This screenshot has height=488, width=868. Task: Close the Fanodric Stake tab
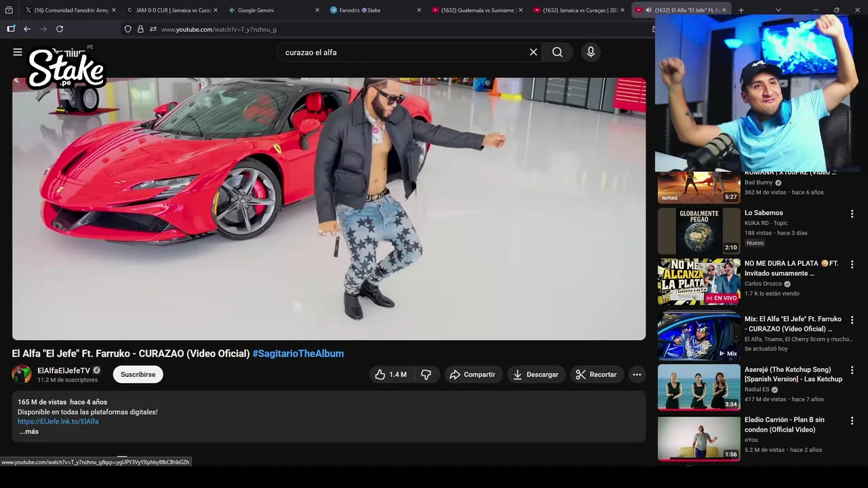pos(419,10)
